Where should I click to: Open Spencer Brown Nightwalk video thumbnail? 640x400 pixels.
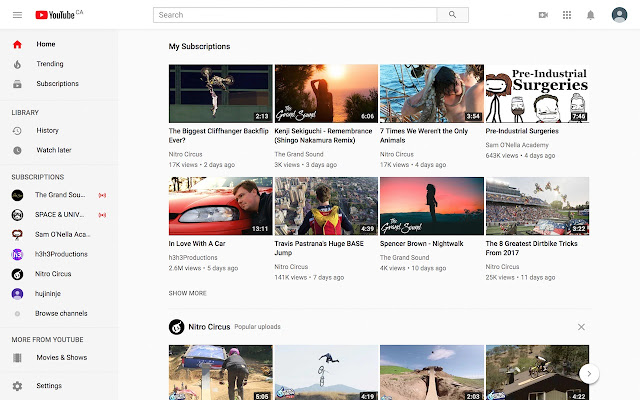pos(432,206)
